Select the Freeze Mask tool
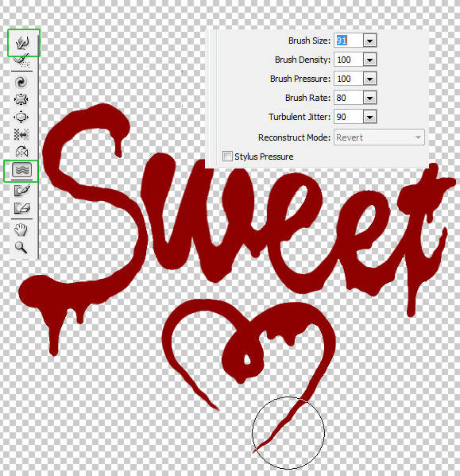The width and height of the screenshot is (460, 476). point(22,190)
